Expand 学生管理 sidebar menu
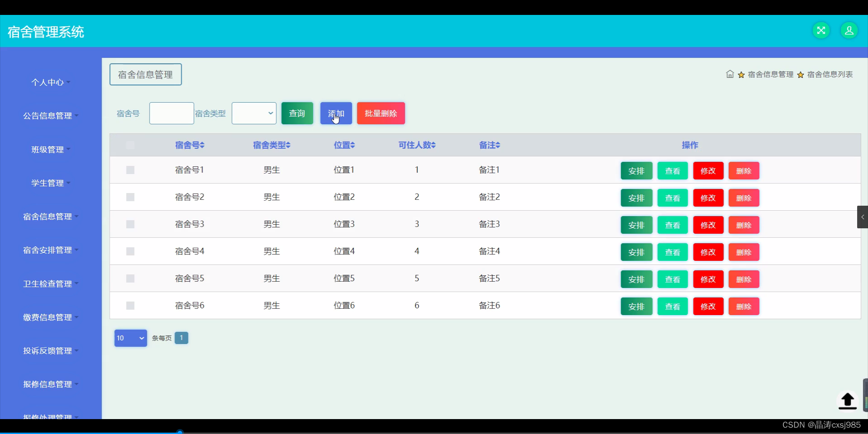The height and width of the screenshot is (434, 868). coord(51,183)
